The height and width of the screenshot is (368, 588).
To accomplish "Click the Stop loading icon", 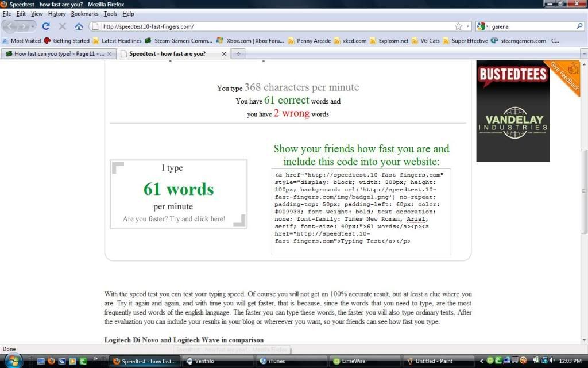I will tap(62, 26).
